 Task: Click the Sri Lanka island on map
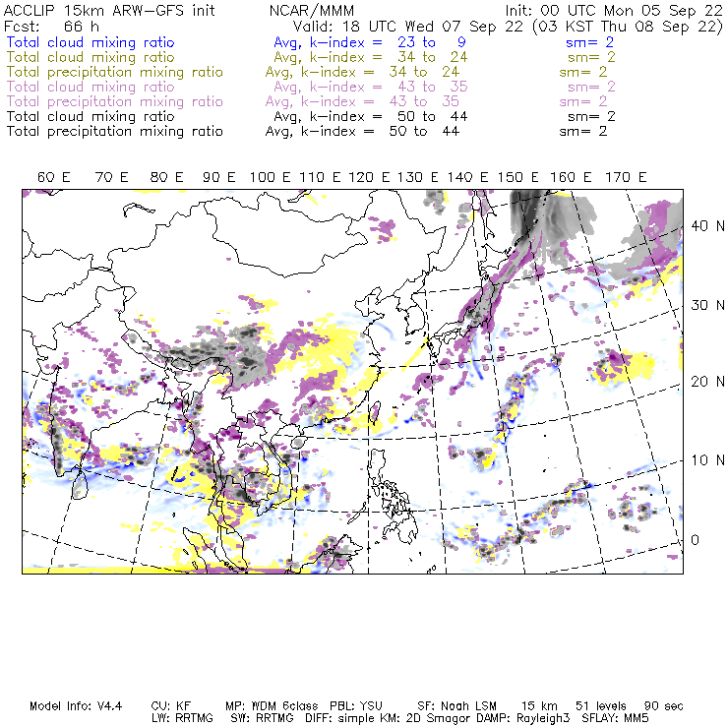pos(80,485)
